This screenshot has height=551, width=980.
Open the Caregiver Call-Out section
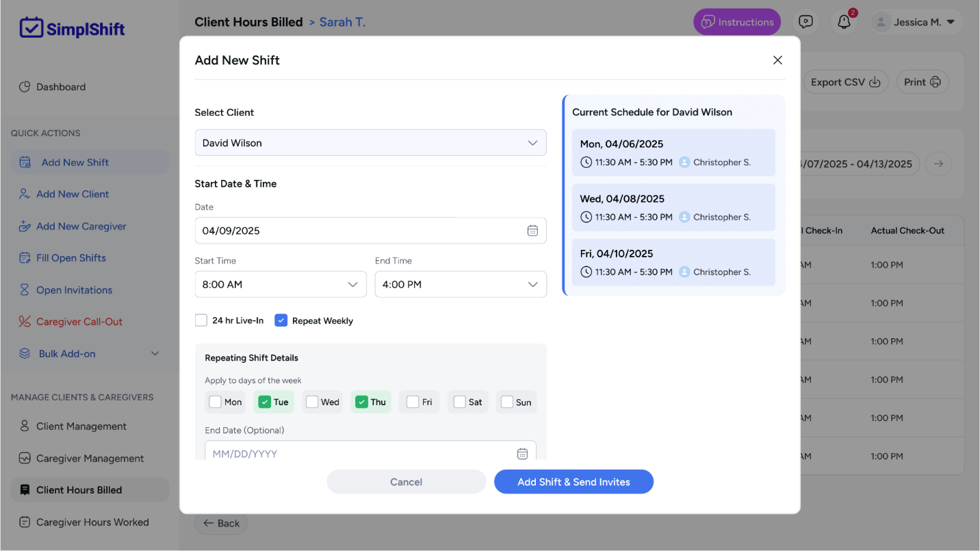coord(78,321)
